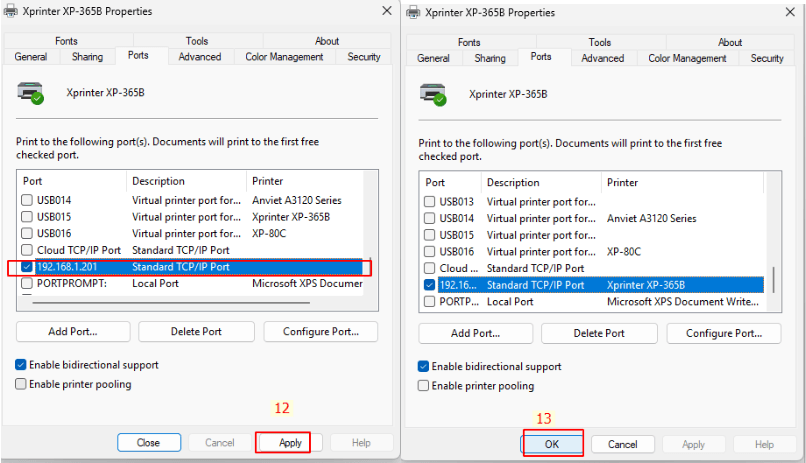The width and height of the screenshot is (806, 463).
Task: Open the Security tab in the left dialog
Action: 364,57
